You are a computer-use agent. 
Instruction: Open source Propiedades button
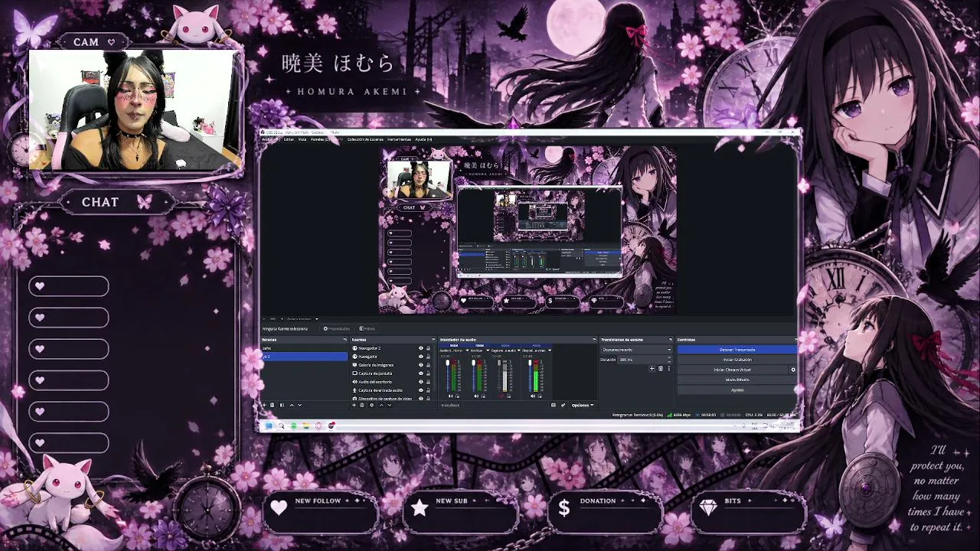[x=337, y=328]
